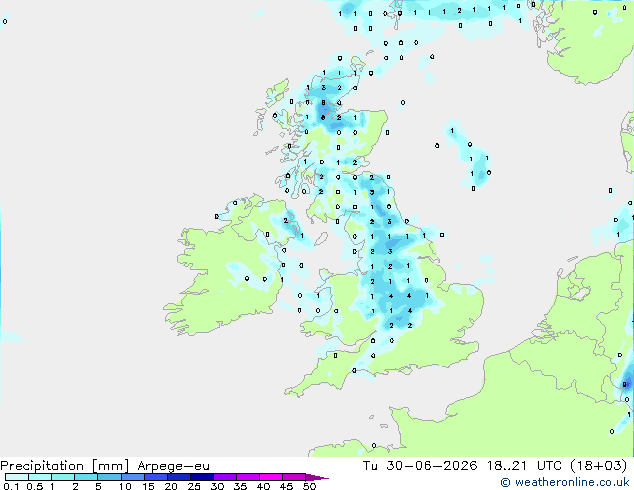Viewport: 634px width, 490px height.
Task: Click the legend label '10'
Action: tap(125, 486)
